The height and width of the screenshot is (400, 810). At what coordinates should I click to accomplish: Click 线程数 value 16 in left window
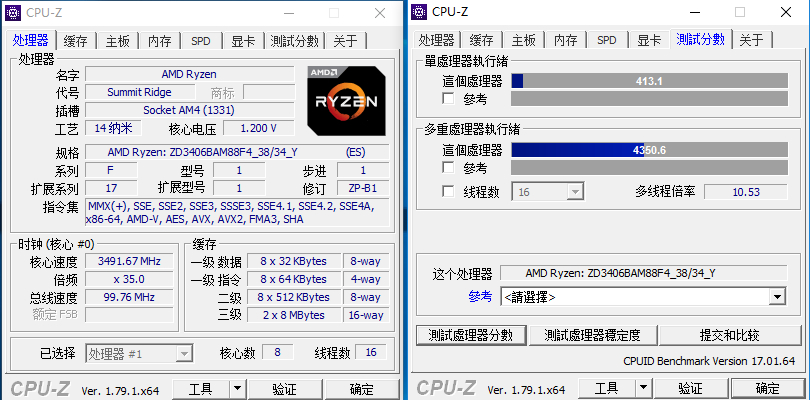click(370, 352)
